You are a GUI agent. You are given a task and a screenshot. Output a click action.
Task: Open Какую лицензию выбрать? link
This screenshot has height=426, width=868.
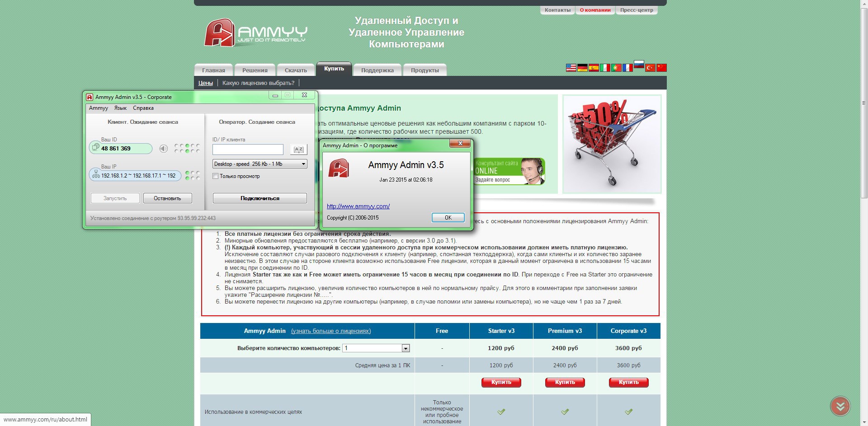[258, 83]
